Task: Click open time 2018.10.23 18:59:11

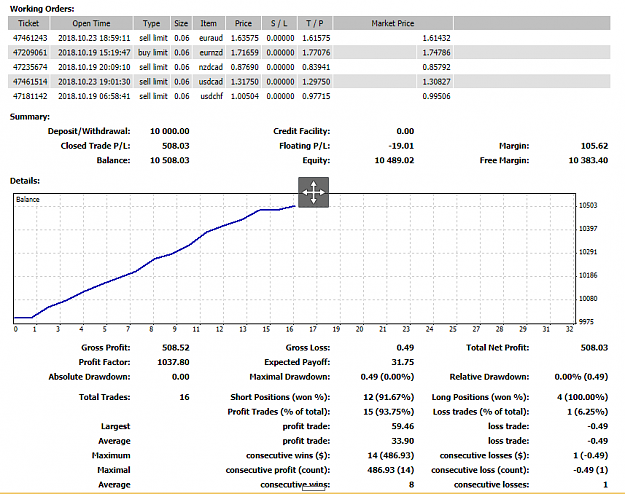Action: (x=94, y=38)
